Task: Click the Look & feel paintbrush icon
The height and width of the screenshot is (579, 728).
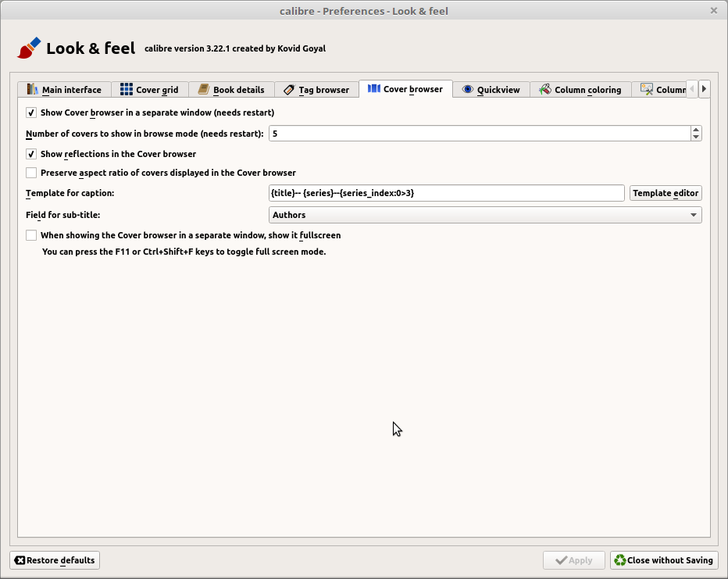Action: (x=29, y=48)
